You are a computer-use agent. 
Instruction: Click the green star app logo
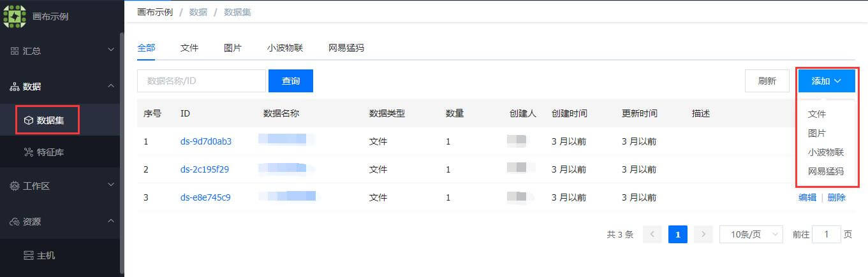pyautogui.click(x=15, y=16)
